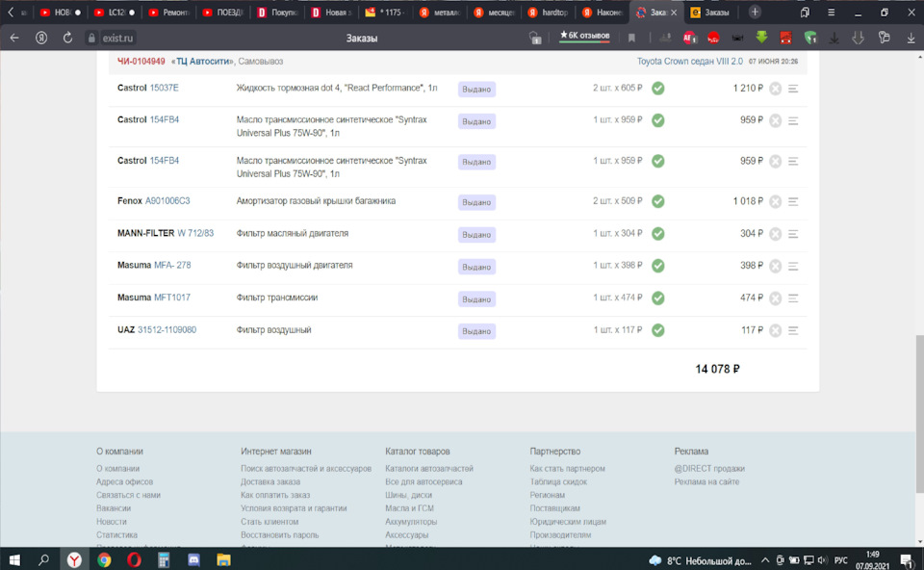Click the green download extension icon

[x=762, y=38]
